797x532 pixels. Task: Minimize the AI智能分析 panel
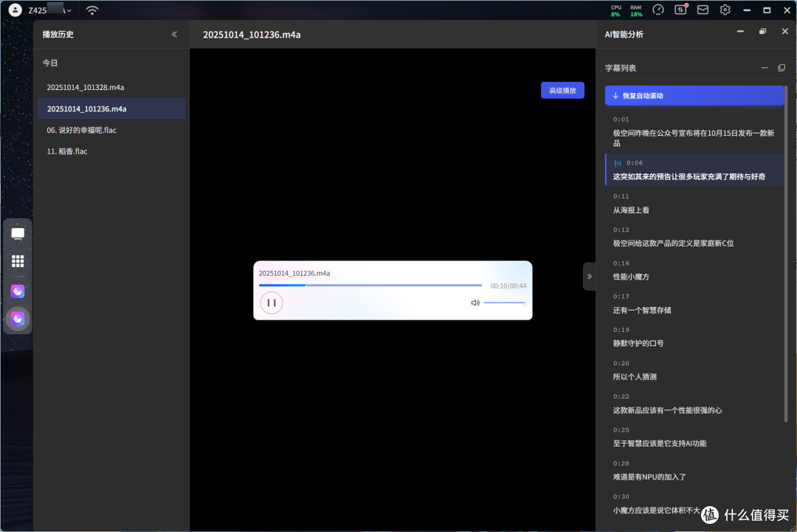click(x=740, y=32)
